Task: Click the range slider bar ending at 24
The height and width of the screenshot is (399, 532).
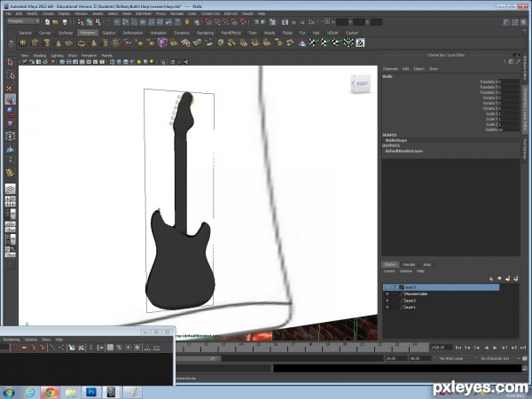Action: (x=198, y=358)
